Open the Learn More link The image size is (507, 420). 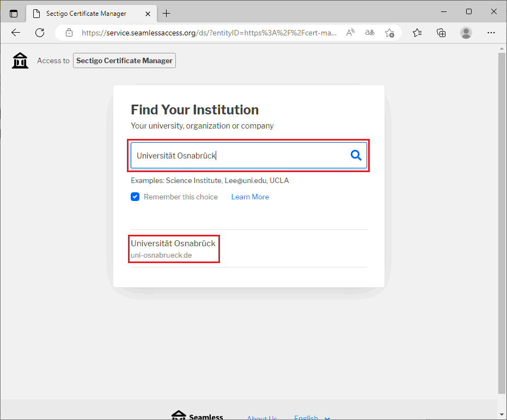[250, 197]
